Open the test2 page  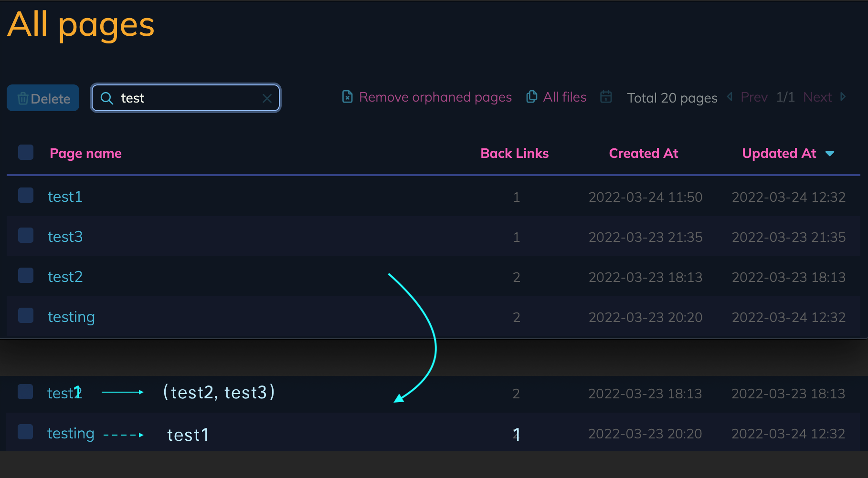pos(65,277)
